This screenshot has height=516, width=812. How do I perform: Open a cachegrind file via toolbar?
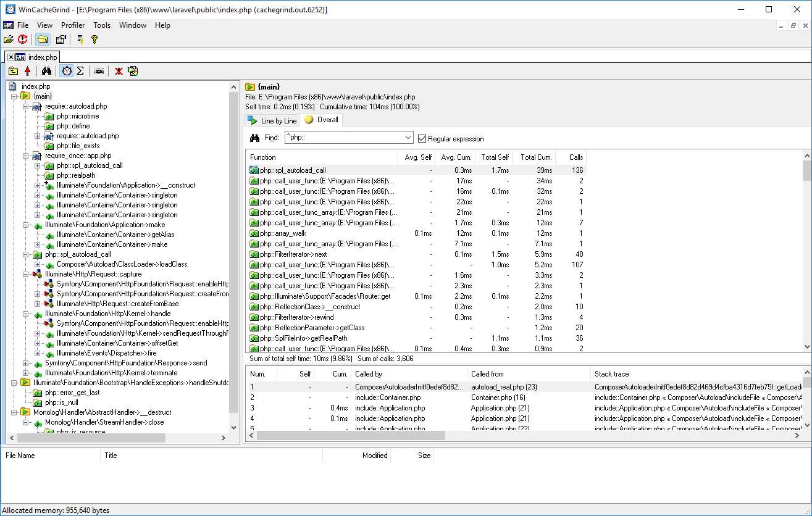point(9,40)
